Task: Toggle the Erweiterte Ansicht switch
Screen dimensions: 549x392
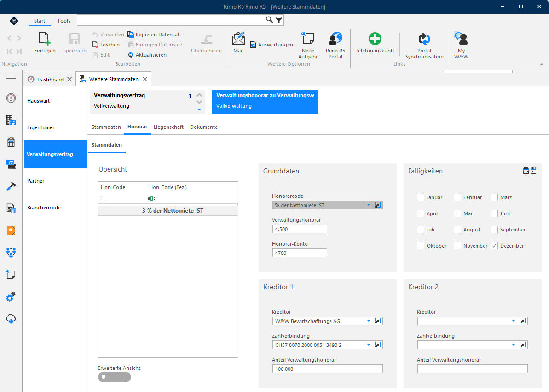Action: (x=115, y=377)
